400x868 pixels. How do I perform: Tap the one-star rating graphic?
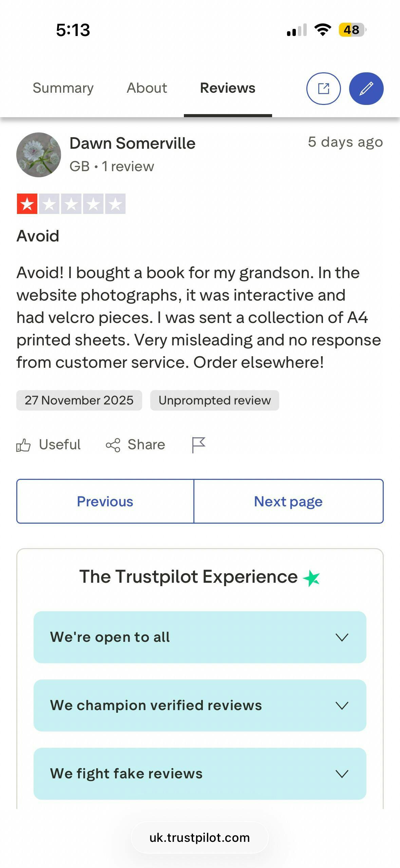click(71, 204)
